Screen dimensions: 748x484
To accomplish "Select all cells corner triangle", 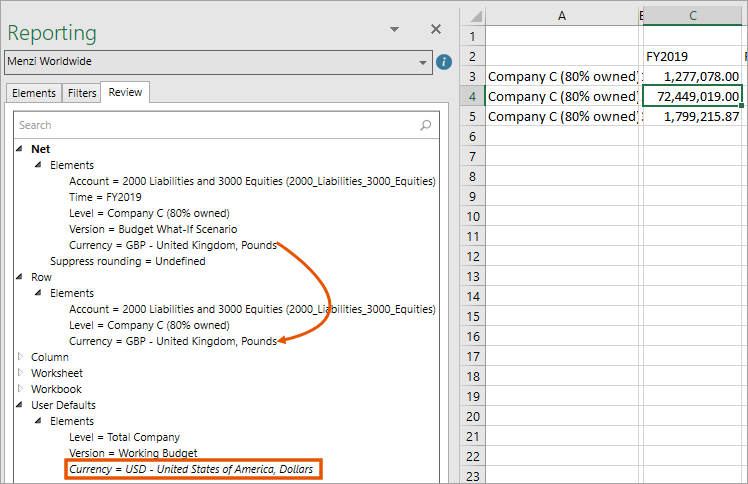I will click(x=476, y=17).
